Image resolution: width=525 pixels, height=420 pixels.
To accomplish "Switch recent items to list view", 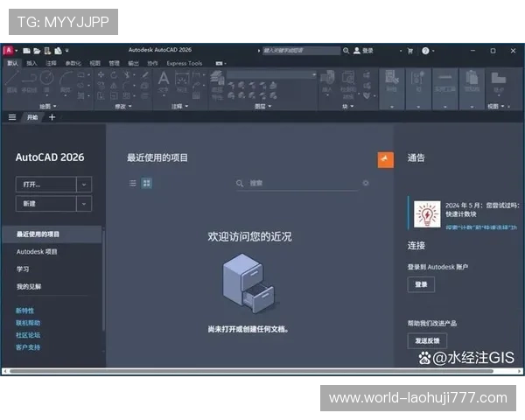I will point(133,183).
